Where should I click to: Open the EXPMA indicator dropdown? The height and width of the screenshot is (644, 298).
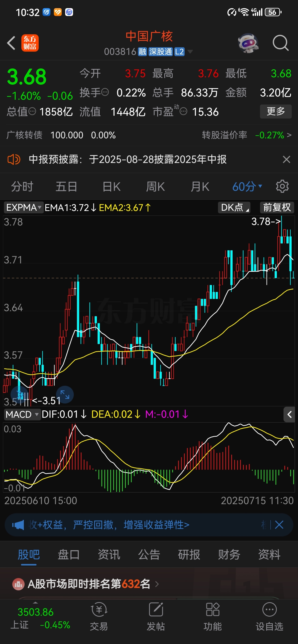(x=23, y=208)
